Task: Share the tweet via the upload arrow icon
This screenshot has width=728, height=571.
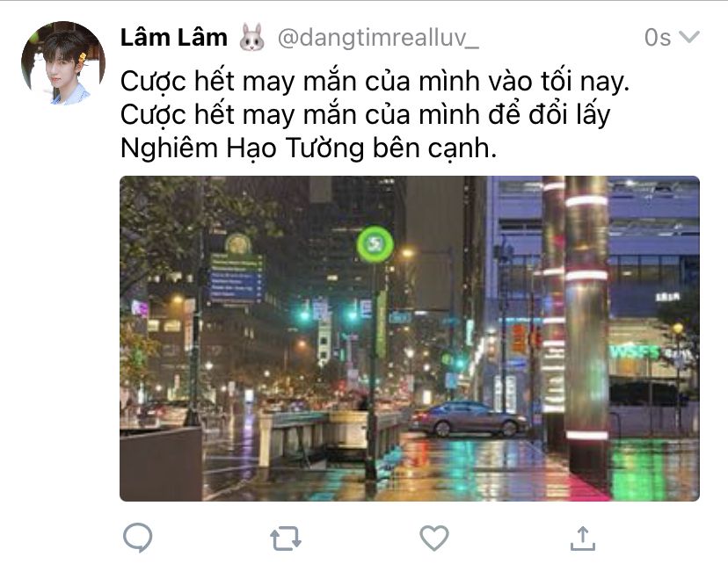Action: (583, 538)
